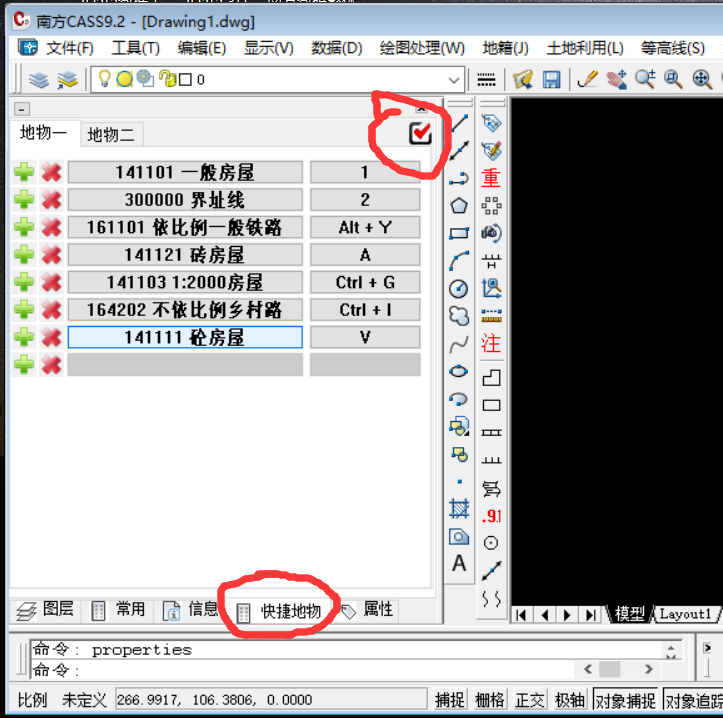Select the 141111 砼房屋 entry
The width and height of the screenshot is (723, 718).
click(x=185, y=337)
